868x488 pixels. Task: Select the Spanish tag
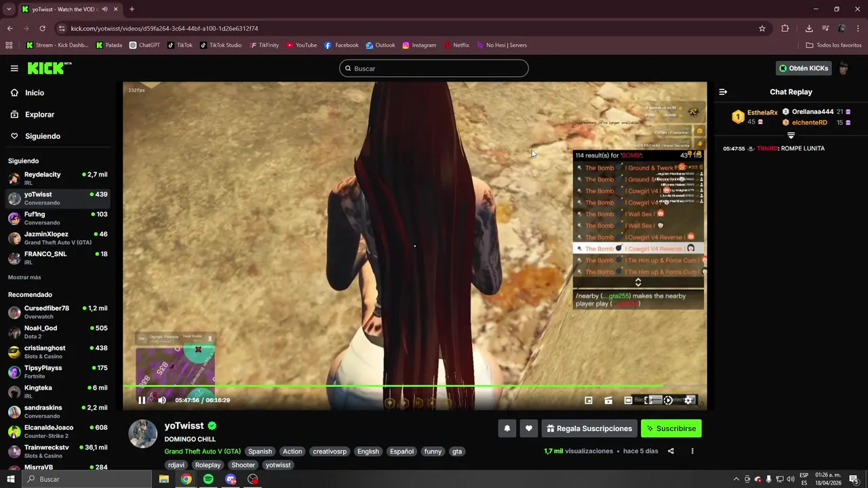pyautogui.click(x=260, y=451)
